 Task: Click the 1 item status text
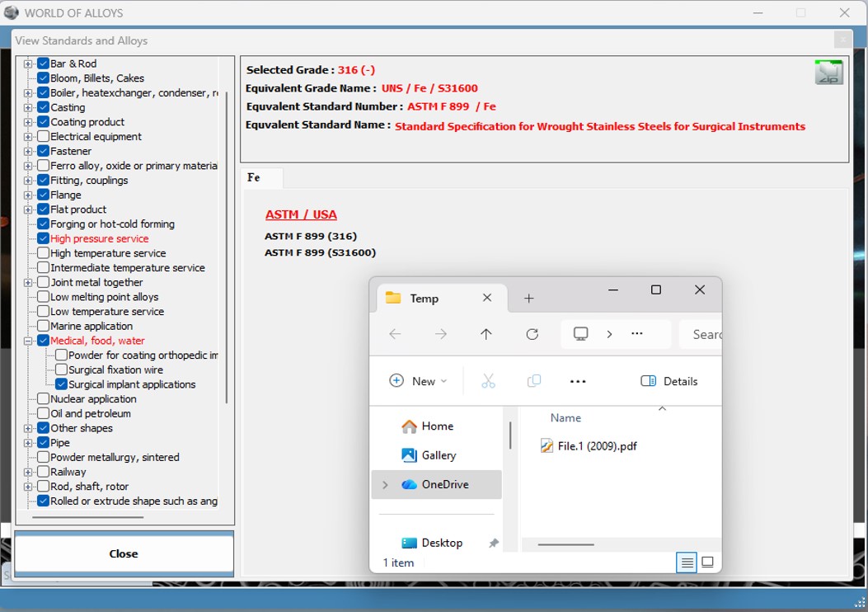tap(399, 563)
